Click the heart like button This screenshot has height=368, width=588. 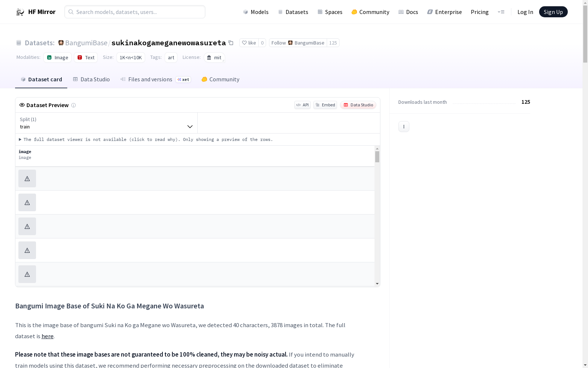(x=249, y=43)
